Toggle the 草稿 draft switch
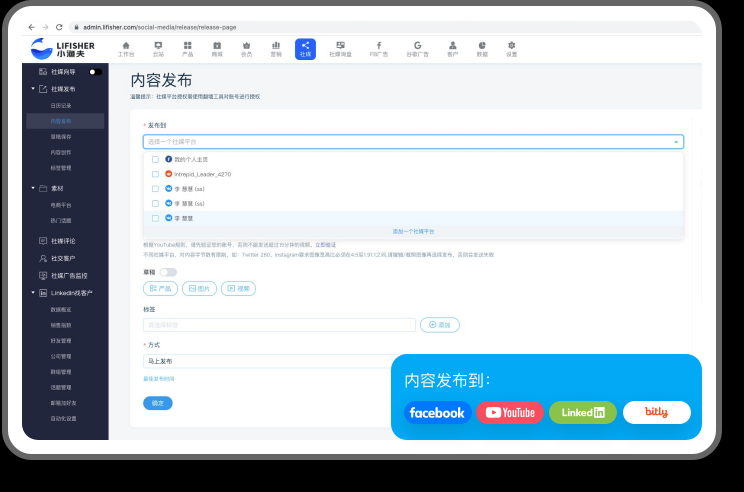The height and width of the screenshot is (492, 744). click(168, 272)
